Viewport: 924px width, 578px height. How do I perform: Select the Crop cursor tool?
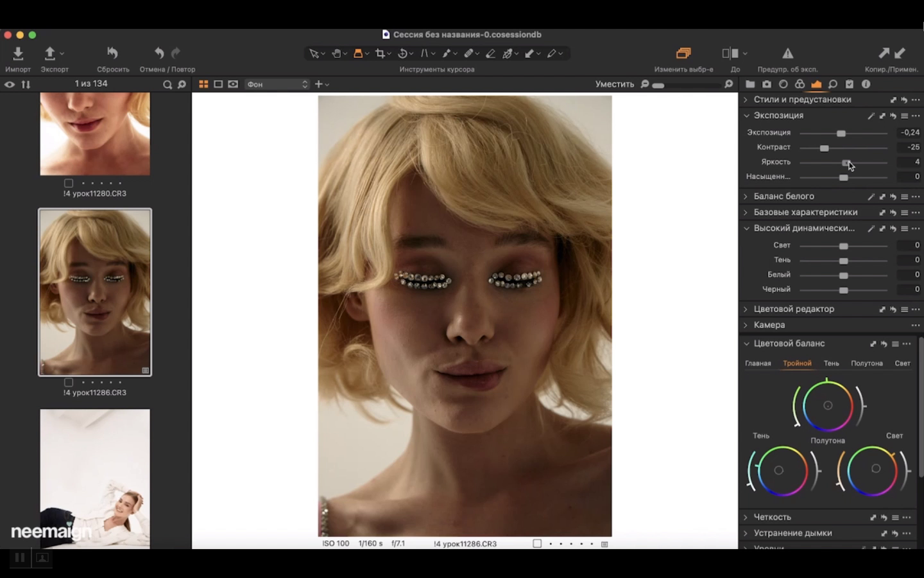point(381,54)
